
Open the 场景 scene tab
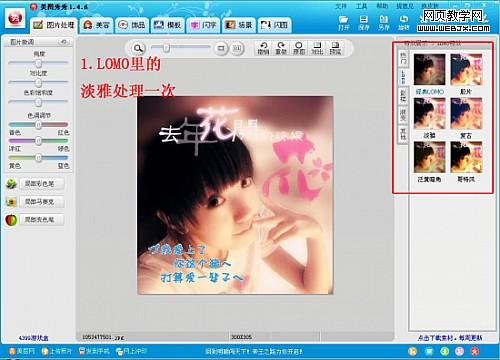coord(239,25)
